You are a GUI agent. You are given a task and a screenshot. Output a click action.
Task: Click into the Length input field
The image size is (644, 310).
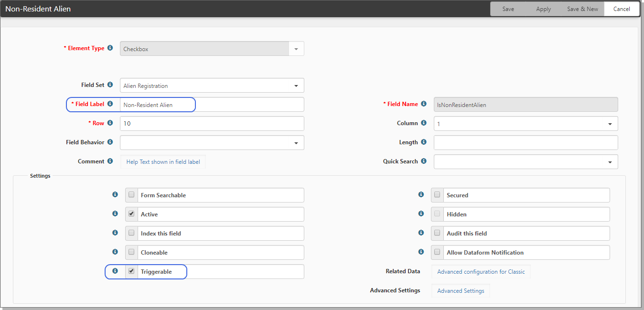[526, 143]
